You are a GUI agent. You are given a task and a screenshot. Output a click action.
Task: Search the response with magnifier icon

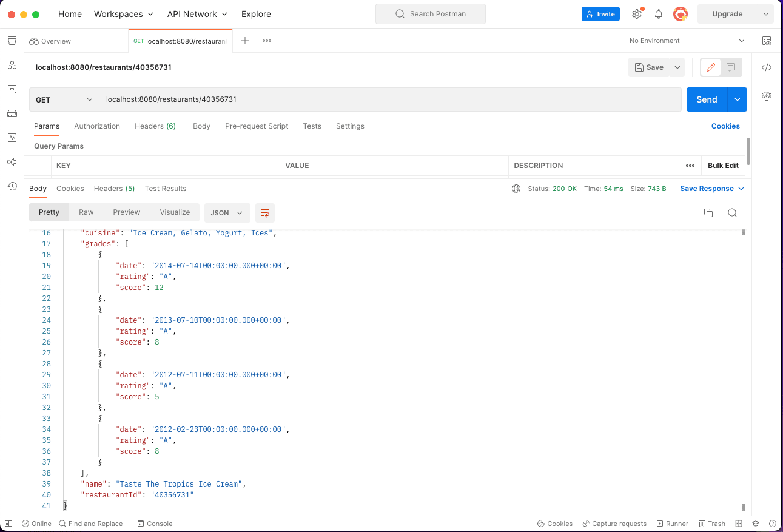732,213
